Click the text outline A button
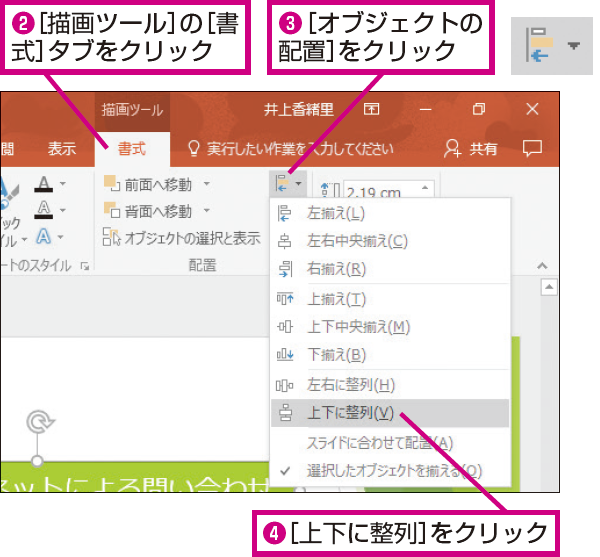 [x=44, y=210]
